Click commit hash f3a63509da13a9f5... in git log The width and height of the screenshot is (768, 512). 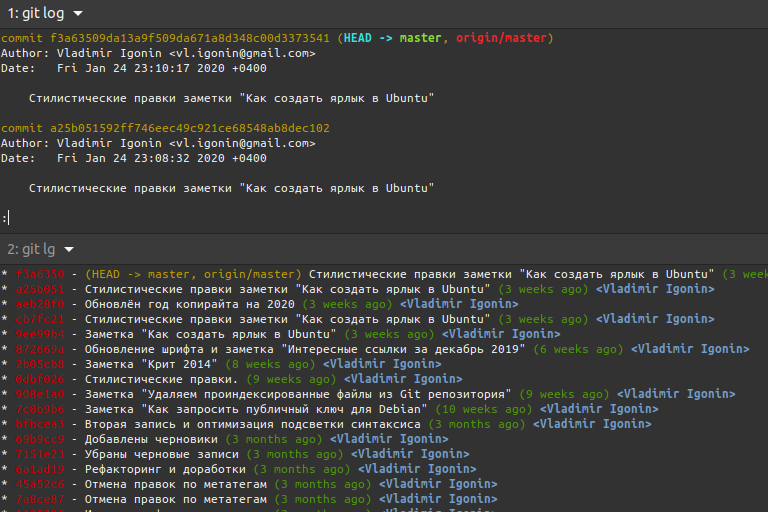click(x=190, y=38)
